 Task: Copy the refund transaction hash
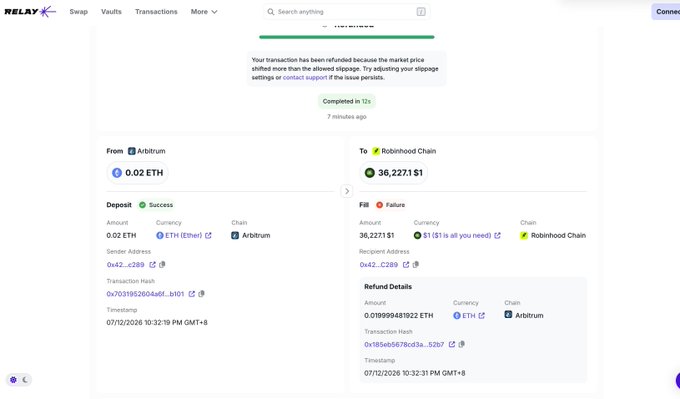tap(461, 344)
